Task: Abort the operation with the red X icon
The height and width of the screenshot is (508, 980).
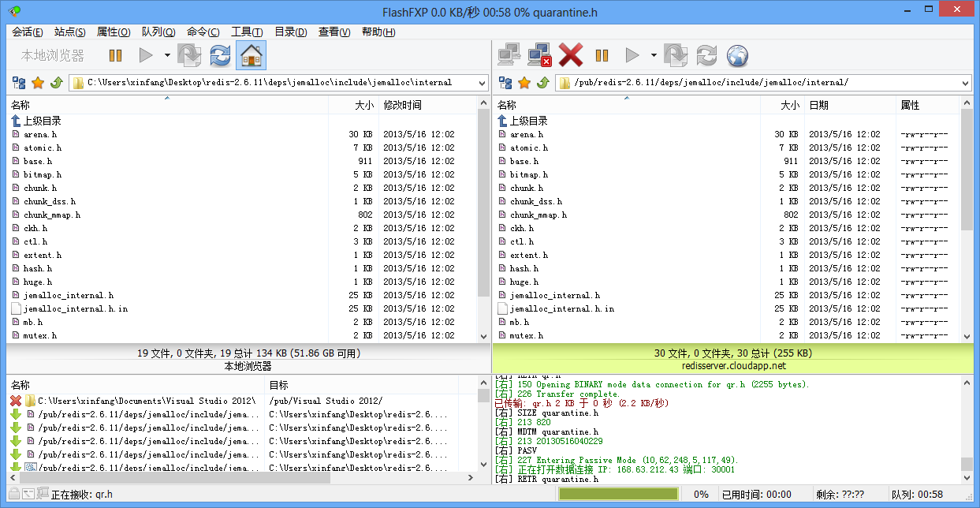Action: click(570, 55)
